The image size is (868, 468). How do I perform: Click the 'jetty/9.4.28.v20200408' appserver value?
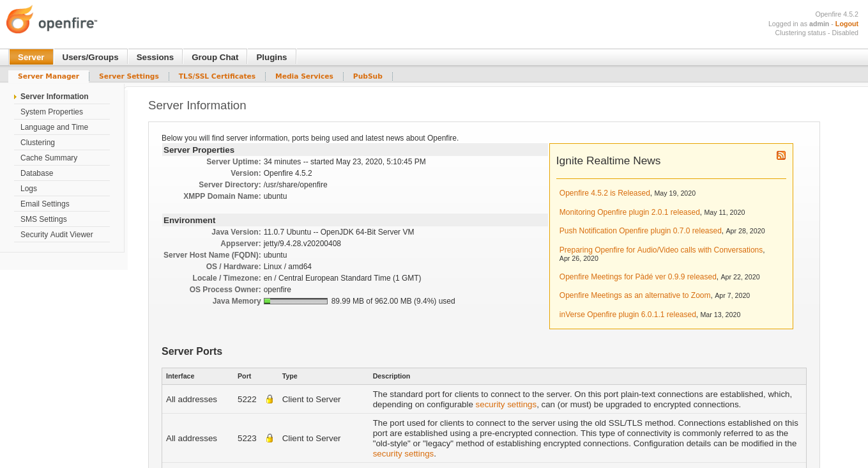(302, 244)
